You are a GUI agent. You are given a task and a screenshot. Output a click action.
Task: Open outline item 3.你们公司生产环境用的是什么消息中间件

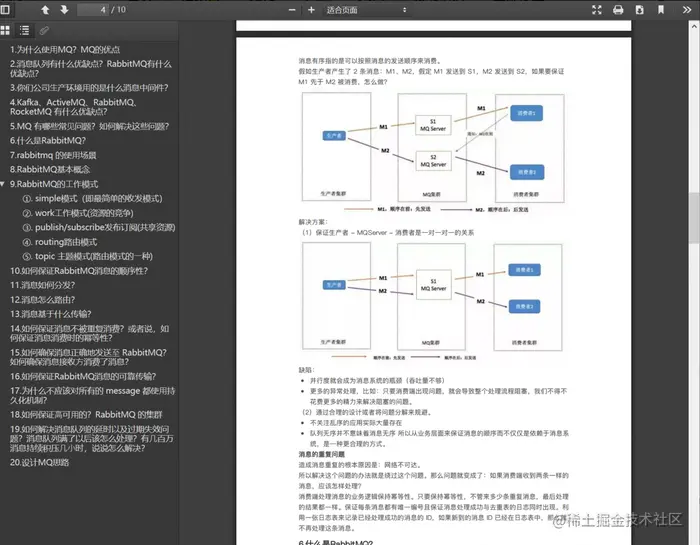pos(89,88)
